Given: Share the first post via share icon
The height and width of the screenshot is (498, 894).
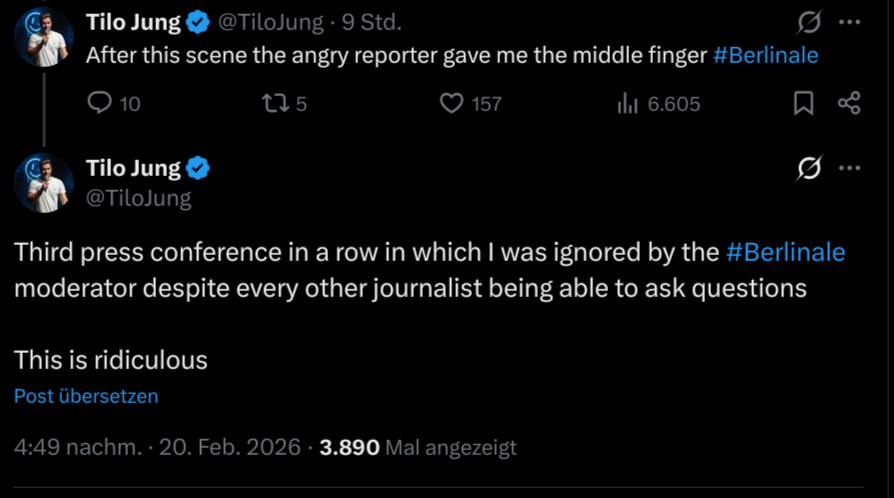Looking at the screenshot, I should point(849,103).
